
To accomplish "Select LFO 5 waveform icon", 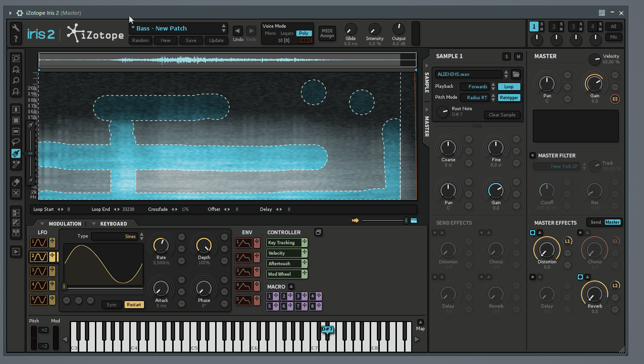I will click(39, 300).
